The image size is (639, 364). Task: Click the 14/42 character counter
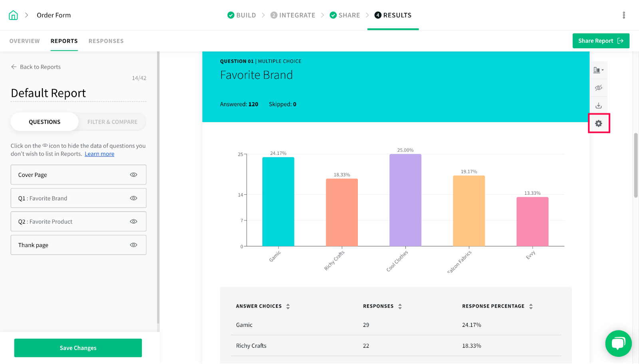pyautogui.click(x=139, y=78)
